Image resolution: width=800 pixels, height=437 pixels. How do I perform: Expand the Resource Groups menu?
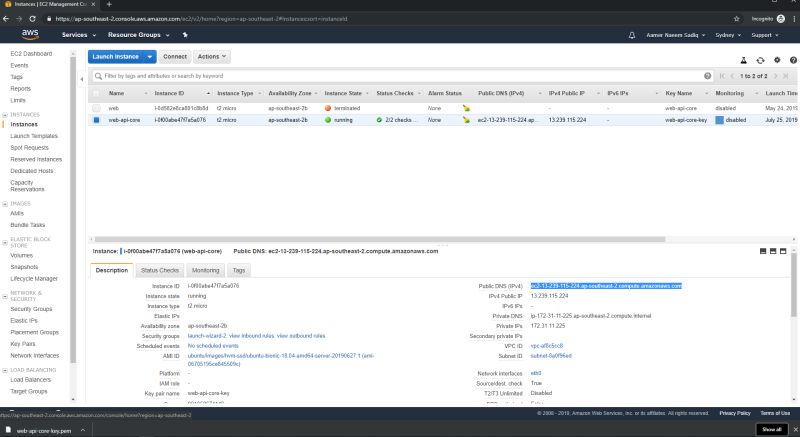[x=138, y=35]
